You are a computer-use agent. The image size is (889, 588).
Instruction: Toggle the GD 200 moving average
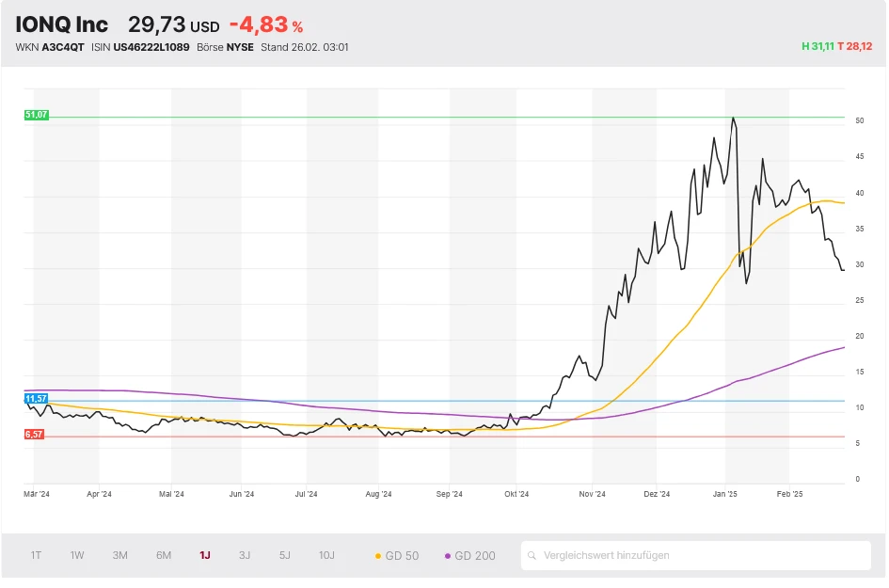pos(470,556)
